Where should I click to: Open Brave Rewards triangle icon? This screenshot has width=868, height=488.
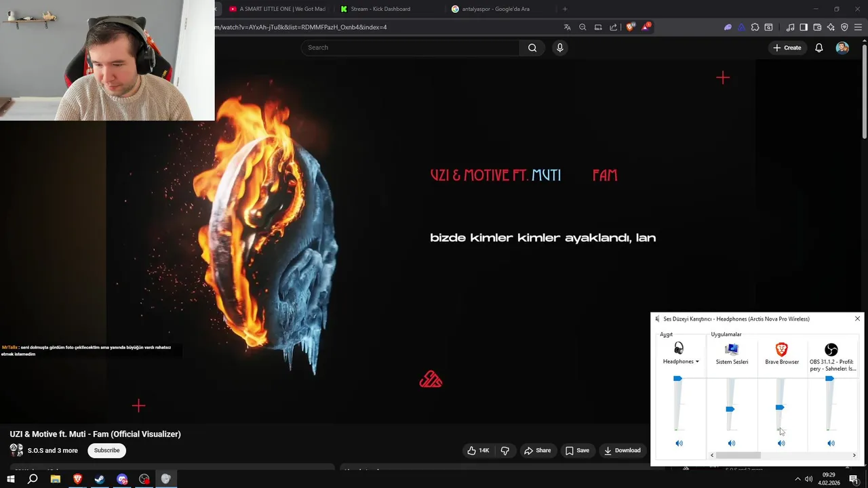click(646, 27)
